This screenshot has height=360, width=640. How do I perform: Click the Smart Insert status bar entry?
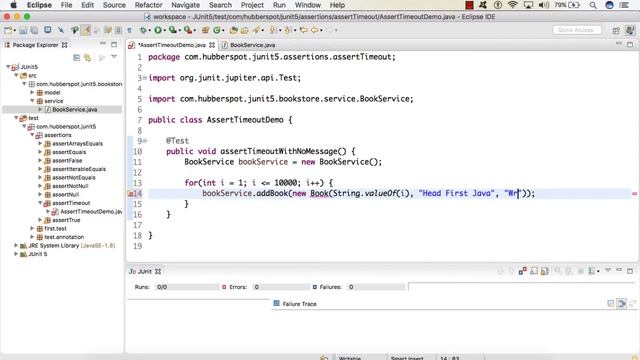[407, 357]
